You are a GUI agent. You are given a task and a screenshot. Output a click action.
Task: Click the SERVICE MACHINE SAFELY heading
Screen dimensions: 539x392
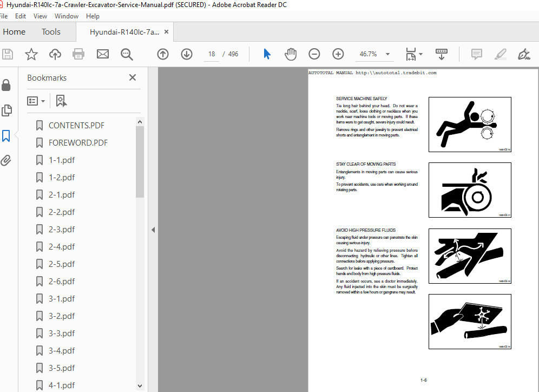(361, 99)
